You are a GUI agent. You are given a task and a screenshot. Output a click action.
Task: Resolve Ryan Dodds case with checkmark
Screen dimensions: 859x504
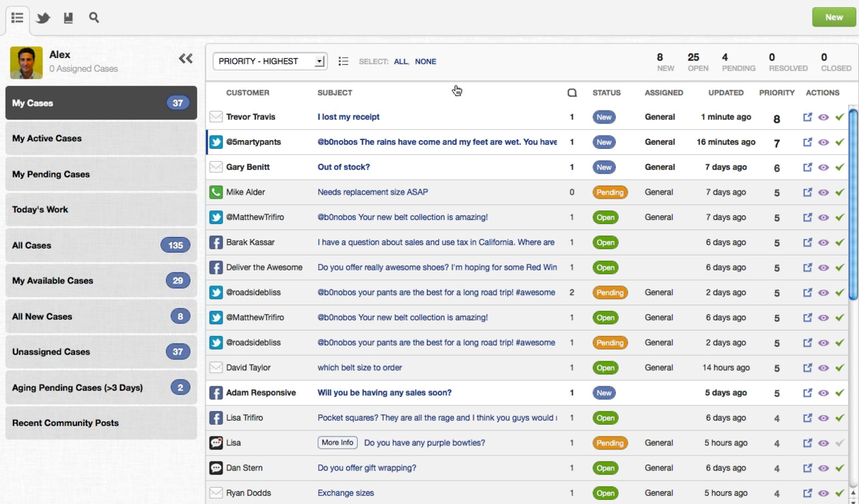(840, 493)
